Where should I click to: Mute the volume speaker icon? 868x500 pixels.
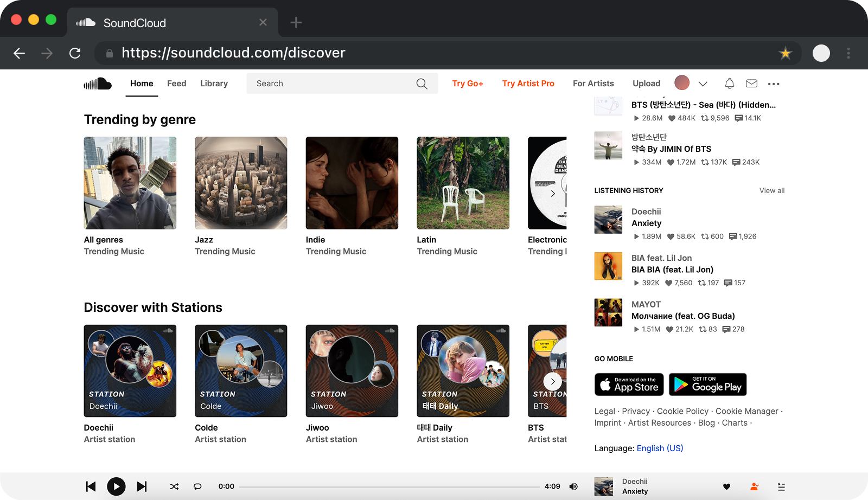coord(573,486)
